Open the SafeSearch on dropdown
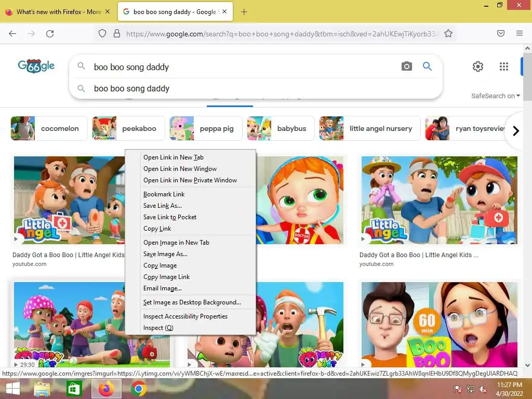 [495, 96]
